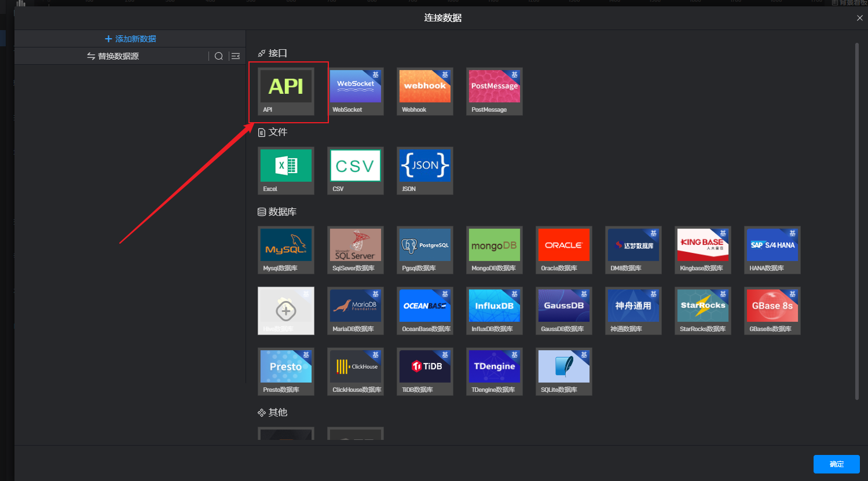This screenshot has height=481, width=868.
Task: Select the InfluxDB数据库 card
Action: click(495, 311)
